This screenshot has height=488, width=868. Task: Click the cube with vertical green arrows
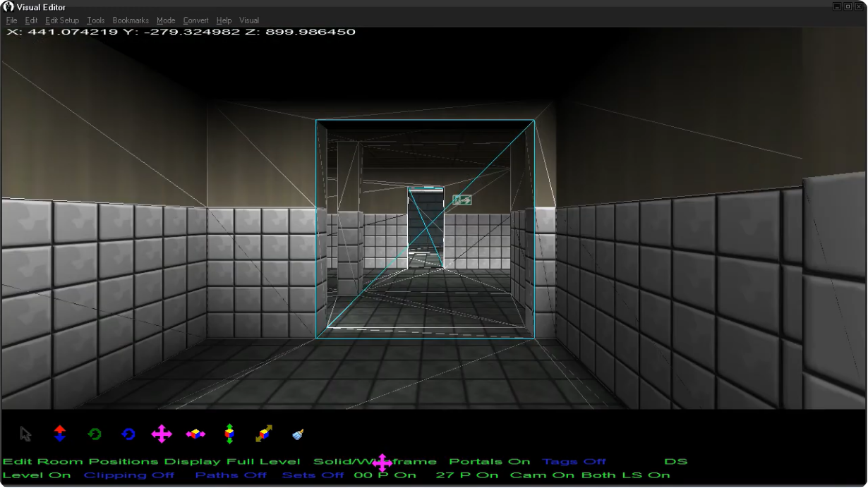229,434
